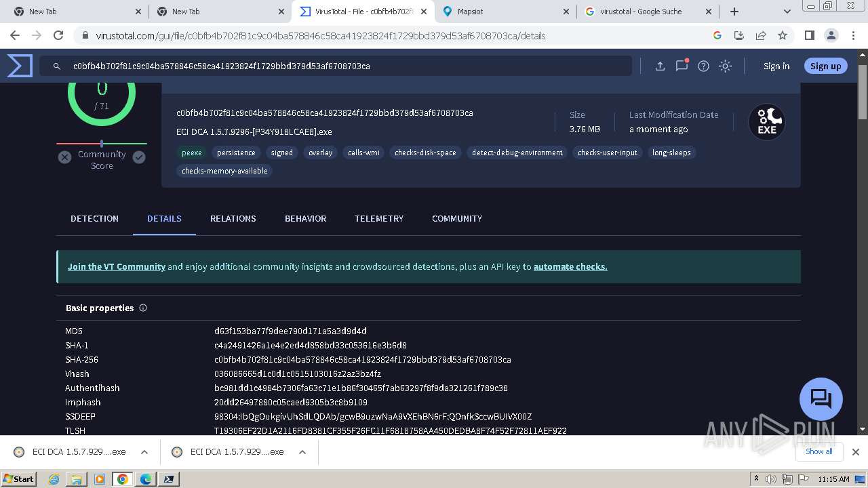This screenshot has width=868, height=488.
Task: Switch to the TELEMETRY tab
Action: tap(379, 218)
